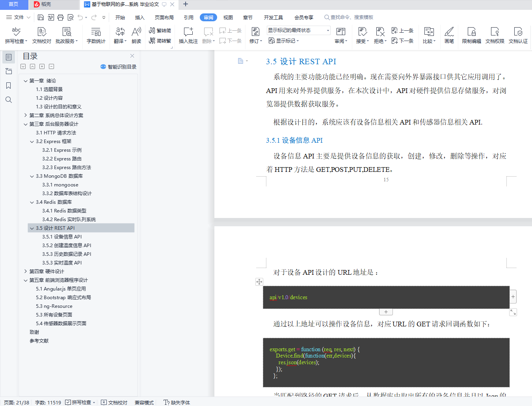Switch to the 开始 ribbon tab

point(120,17)
